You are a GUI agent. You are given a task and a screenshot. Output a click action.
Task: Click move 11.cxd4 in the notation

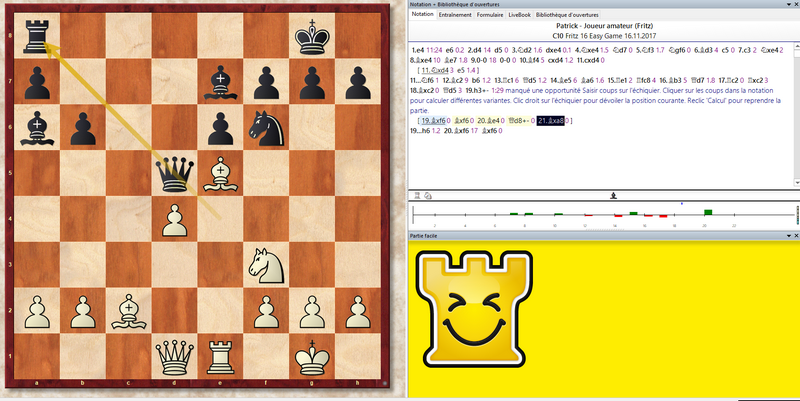coord(588,60)
